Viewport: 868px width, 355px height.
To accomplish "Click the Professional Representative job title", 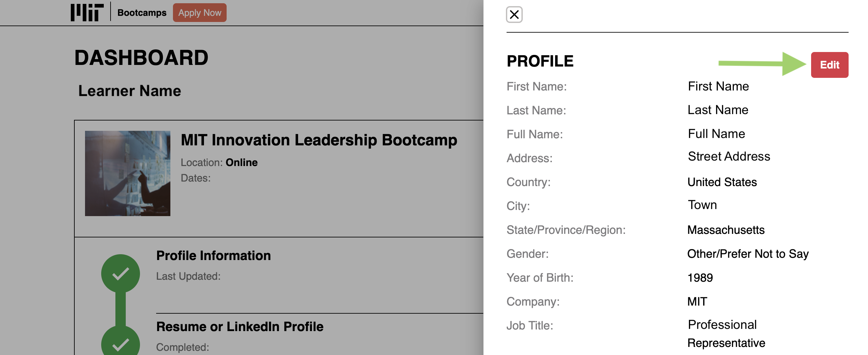I will (725, 334).
